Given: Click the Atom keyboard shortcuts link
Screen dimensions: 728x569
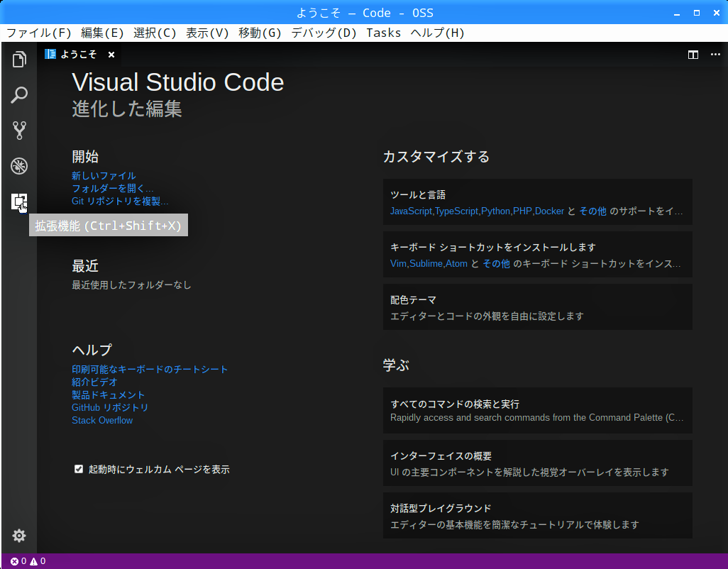Looking at the screenshot, I should pyautogui.click(x=456, y=264).
